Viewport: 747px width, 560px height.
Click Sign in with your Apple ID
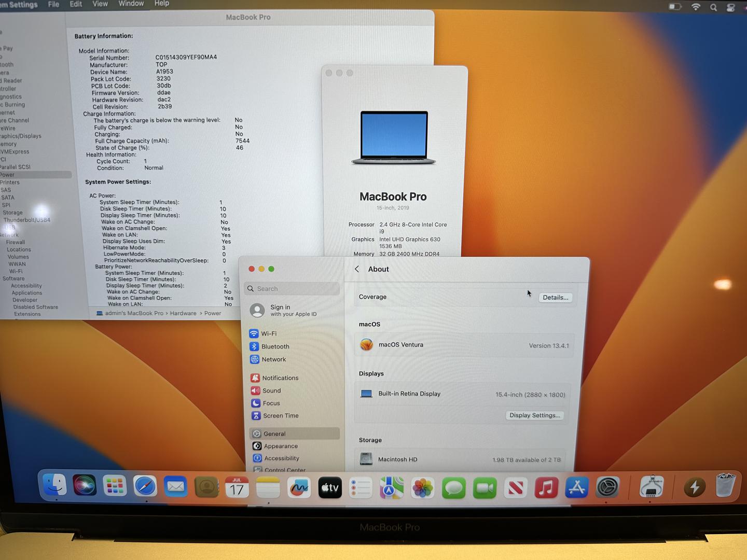pyautogui.click(x=284, y=310)
